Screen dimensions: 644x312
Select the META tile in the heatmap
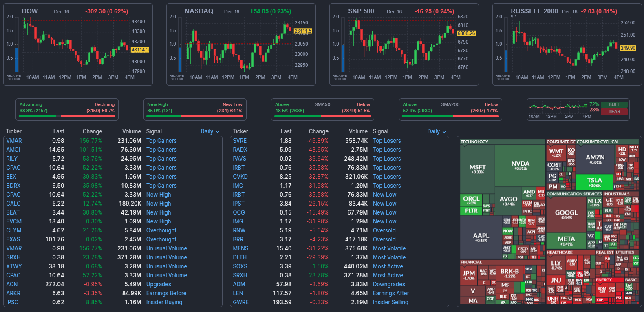point(566,241)
